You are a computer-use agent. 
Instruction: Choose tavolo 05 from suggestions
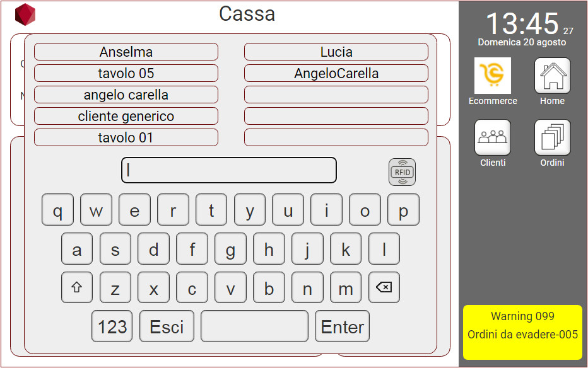pos(126,73)
